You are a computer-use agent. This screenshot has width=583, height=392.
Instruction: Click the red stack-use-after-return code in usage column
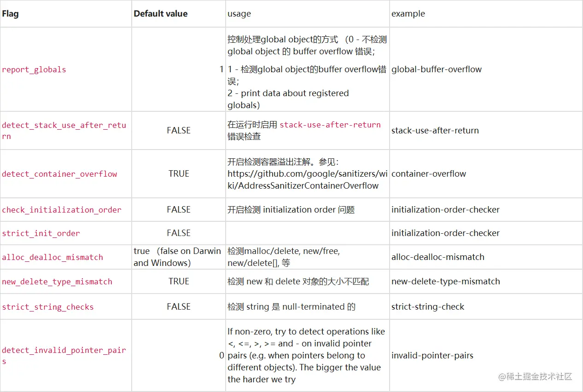click(330, 125)
